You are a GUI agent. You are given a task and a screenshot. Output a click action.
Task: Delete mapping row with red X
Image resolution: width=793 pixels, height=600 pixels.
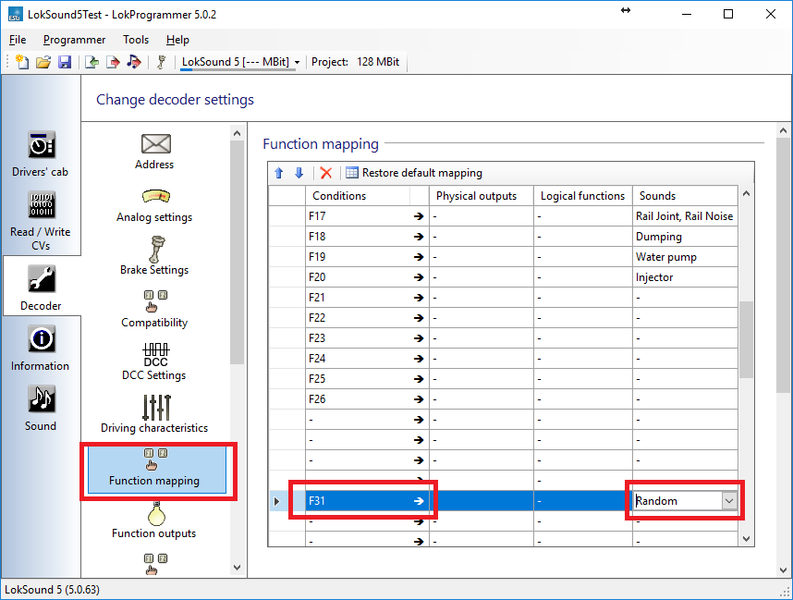tap(326, 173)
